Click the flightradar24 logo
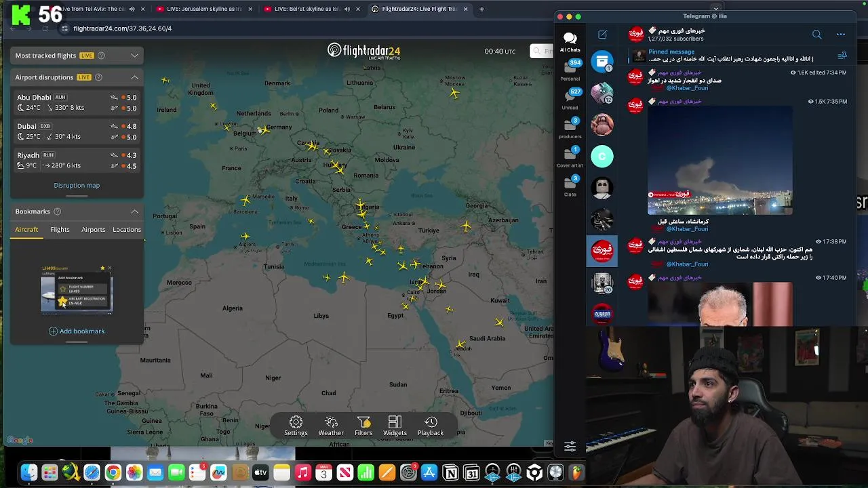This screenshot has width=868, height=488. (363, 51)
